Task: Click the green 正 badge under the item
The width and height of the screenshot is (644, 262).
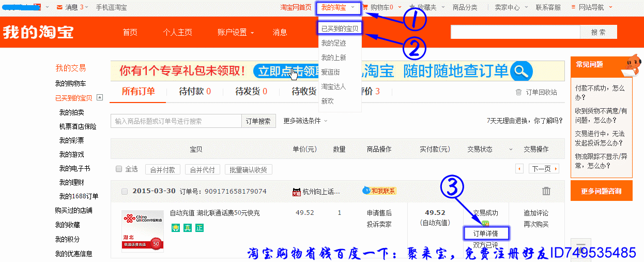Action: coord(199,228)
